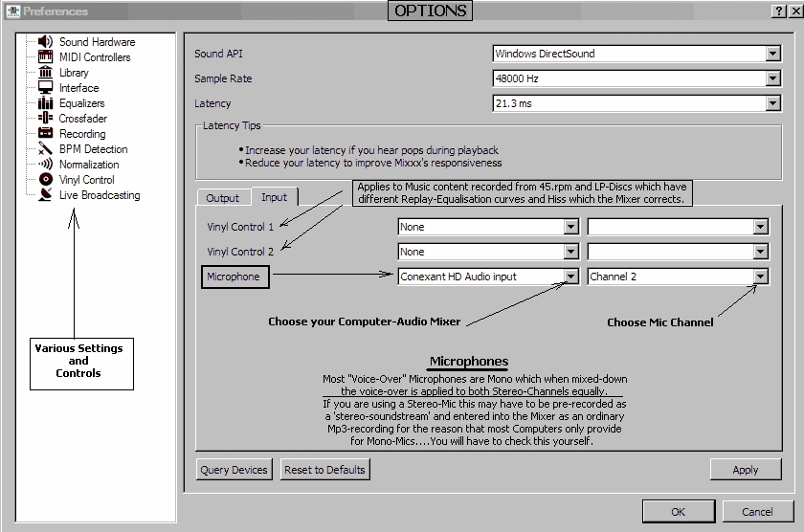
Task: Click the MIDI Controllers keyboard icon
Action: point(45,56)
